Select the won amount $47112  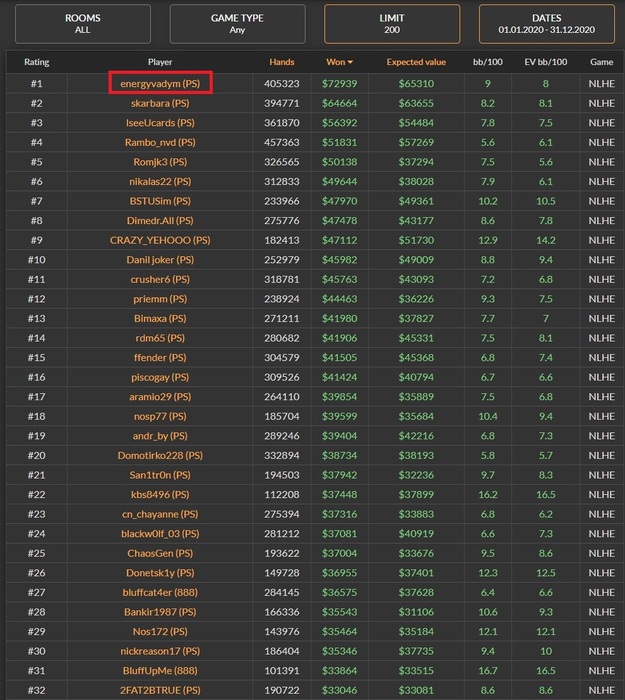[339, 240]
